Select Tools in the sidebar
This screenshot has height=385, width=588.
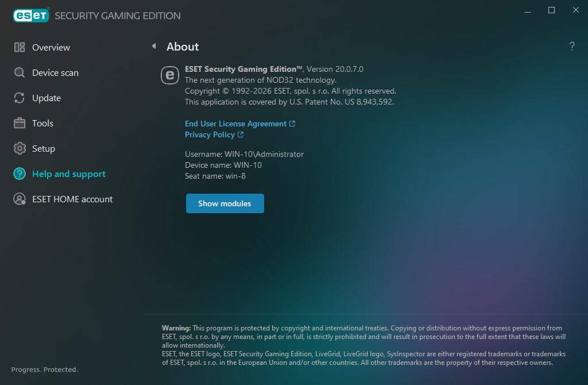[42, 123]
